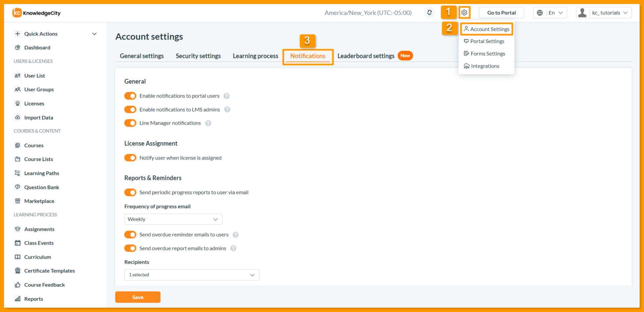Viewport: 644px width, 312px height.
Task: Click the globe language icon
Action: click(540, 13)
